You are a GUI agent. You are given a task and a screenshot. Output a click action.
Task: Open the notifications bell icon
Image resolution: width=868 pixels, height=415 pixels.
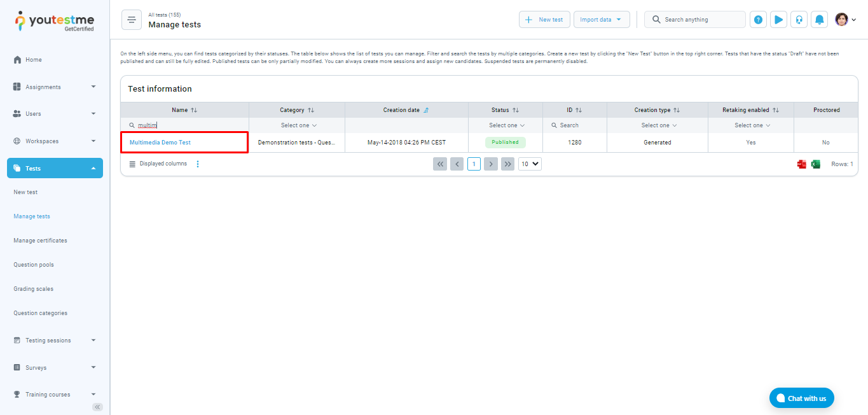pyautogui.click(x=820, y=20)
